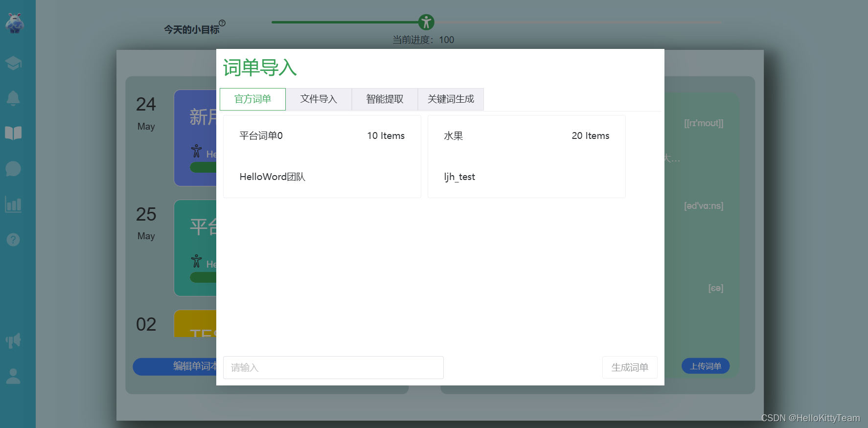Image resolution: width=868 pixels, height=428 pixels.
Task: Click the 10 Items label
Action: 386,136
